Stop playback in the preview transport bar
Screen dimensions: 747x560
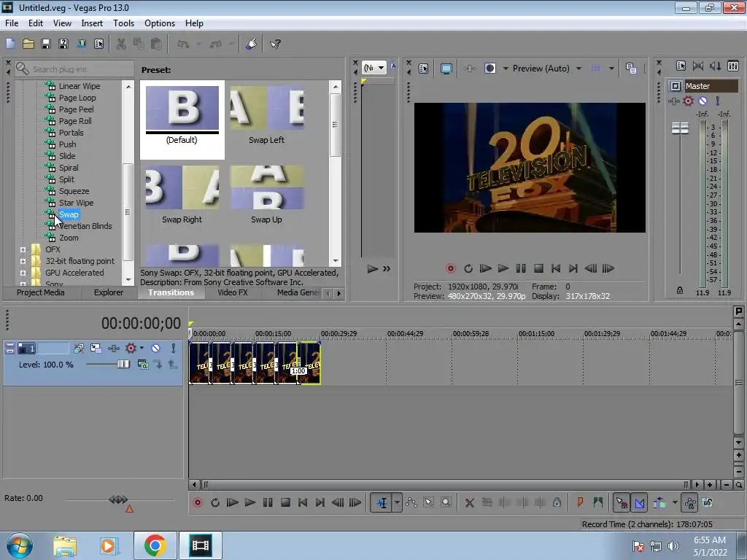point(538,268)
